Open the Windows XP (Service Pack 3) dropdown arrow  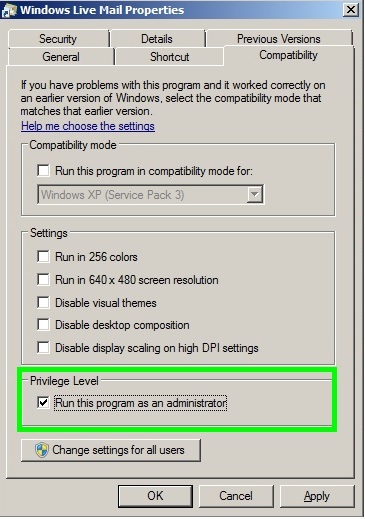(x=255, y=194)
